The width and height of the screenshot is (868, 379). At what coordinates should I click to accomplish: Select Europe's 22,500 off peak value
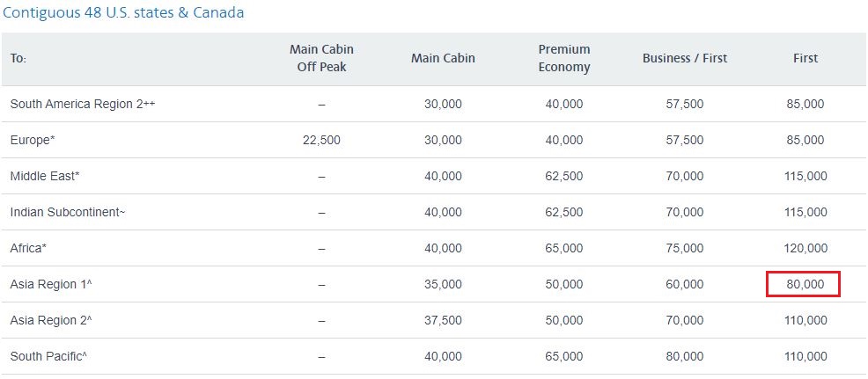click(x=321, y=141)
